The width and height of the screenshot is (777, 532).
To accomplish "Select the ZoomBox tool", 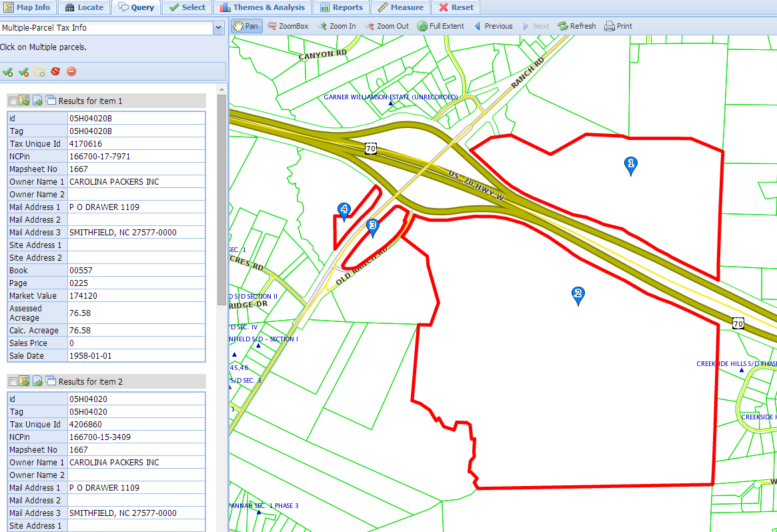I will tap(288, 26).
